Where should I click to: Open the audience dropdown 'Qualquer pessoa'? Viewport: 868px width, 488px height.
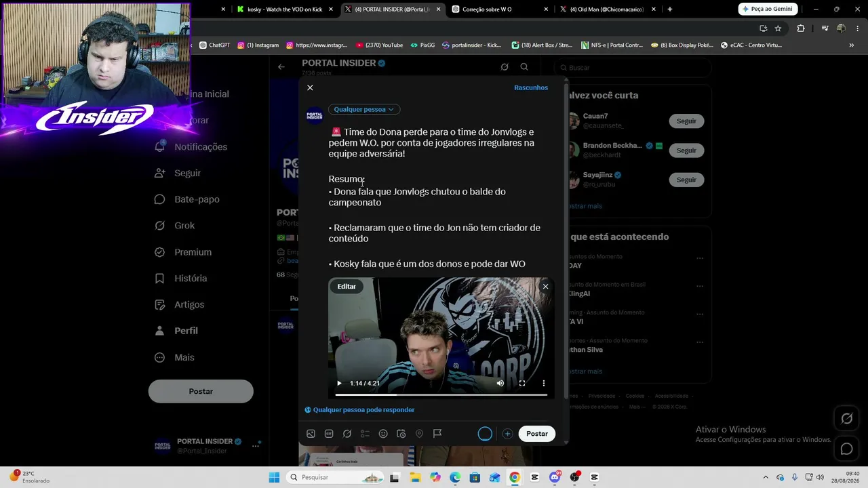pos(364,109)
